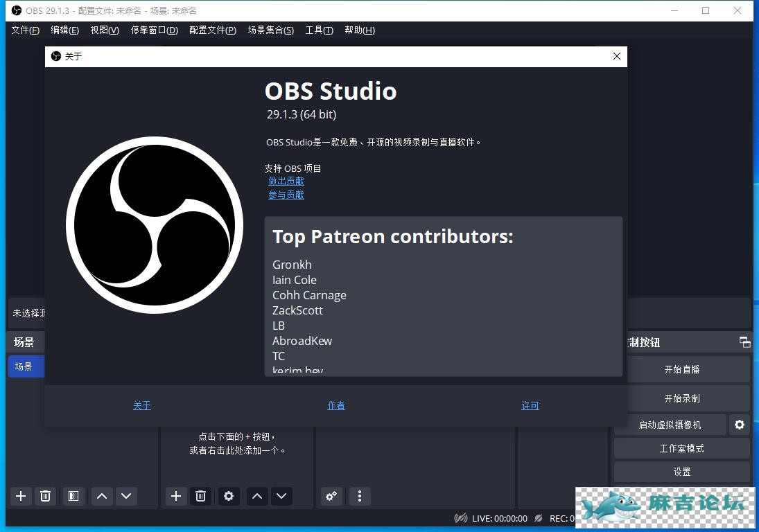The image size is (759, 532).
Task: Move scene down with arrow
Action: point(126,496)
